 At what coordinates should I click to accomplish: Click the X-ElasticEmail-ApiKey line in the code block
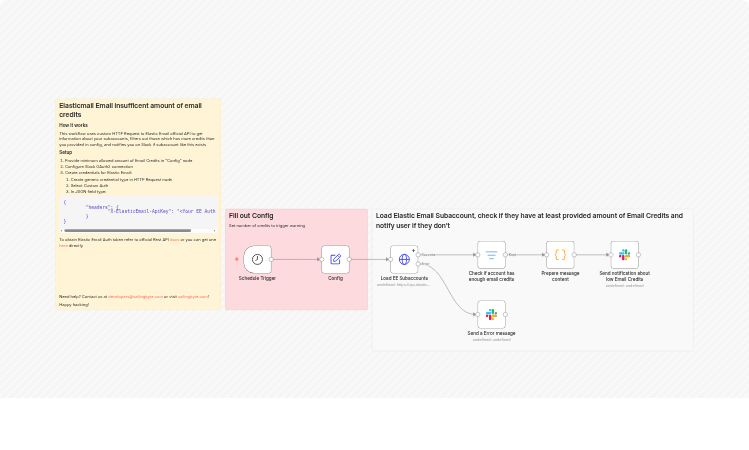(x=161, y=211)
